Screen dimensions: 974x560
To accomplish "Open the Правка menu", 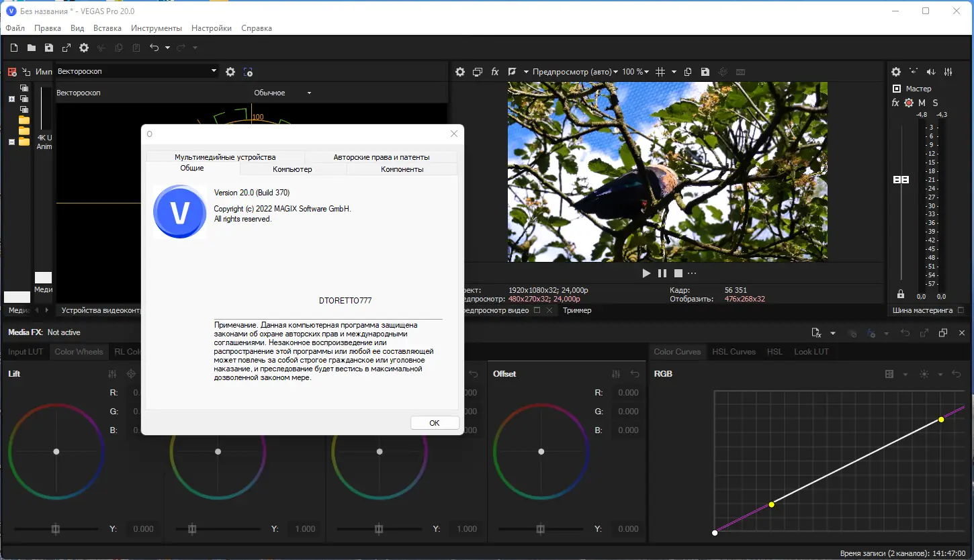I will click(48, 28).
